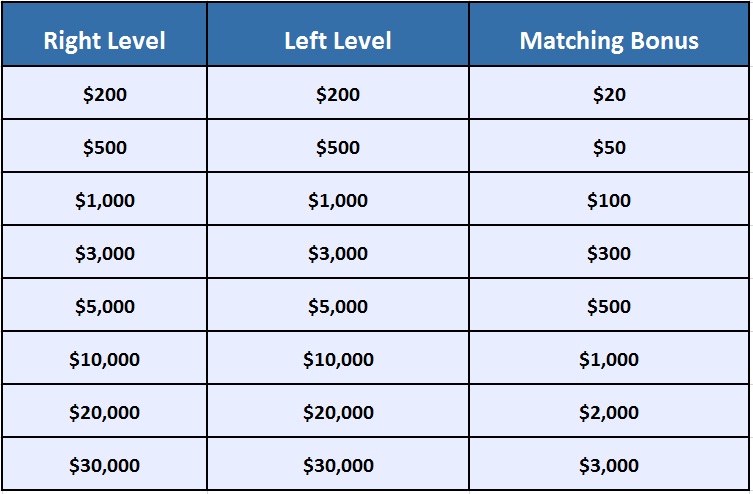Click the Matching Bonus column header

[x=609, y=34]
